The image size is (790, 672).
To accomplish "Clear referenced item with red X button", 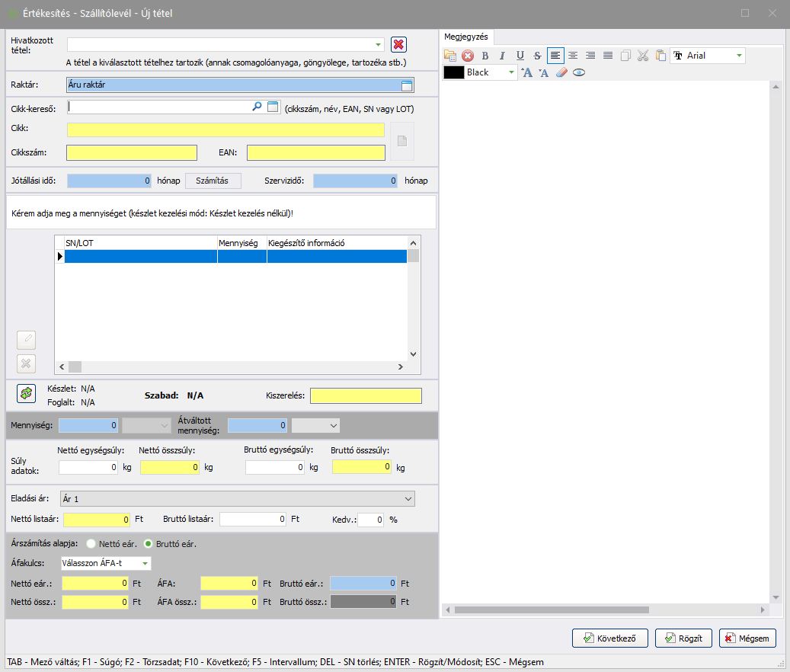I will [398, 45].
